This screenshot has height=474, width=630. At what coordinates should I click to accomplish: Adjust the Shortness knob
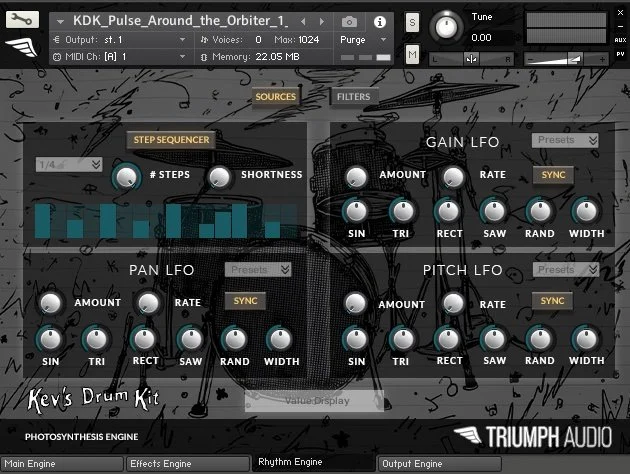click(x=219, y=176)
